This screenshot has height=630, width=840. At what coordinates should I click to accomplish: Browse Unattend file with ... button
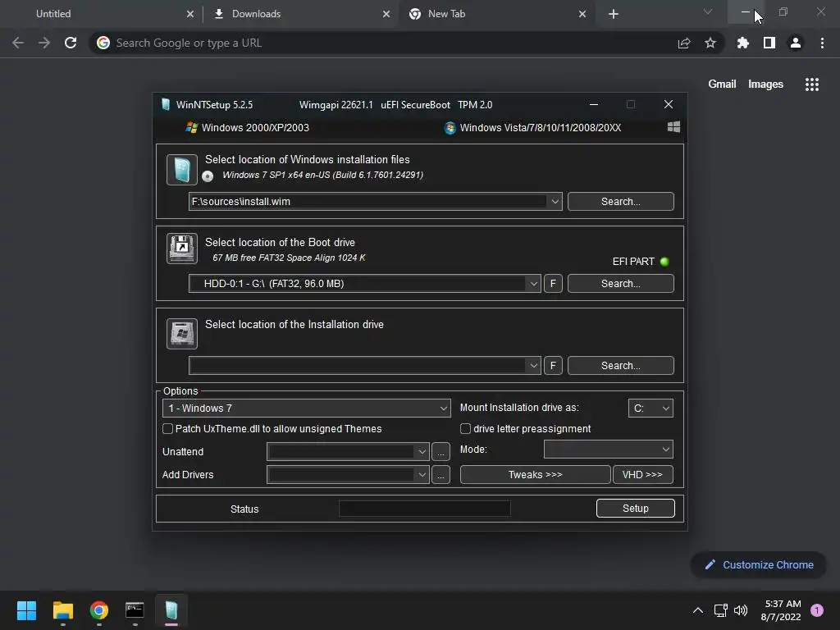tap(441, 452)
